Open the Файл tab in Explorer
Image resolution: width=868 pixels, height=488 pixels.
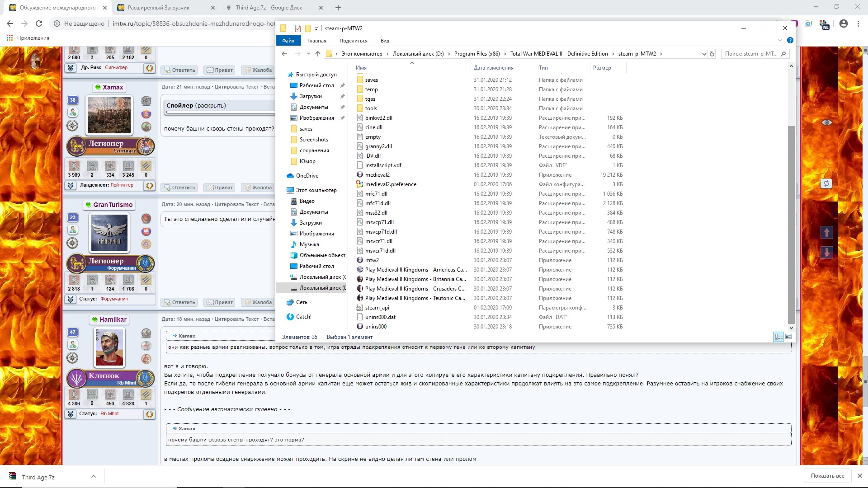tap(288, 41)
